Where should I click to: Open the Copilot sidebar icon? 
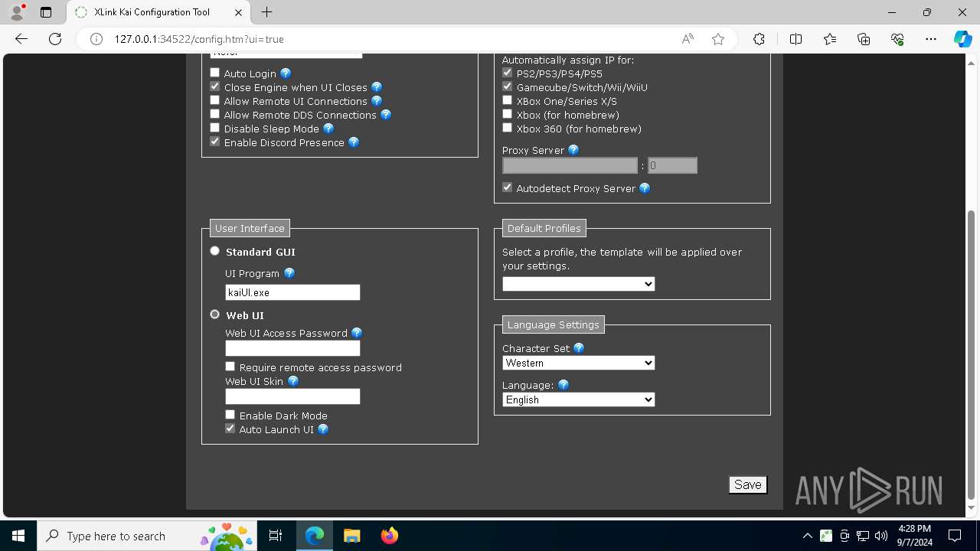coord(962,39)
